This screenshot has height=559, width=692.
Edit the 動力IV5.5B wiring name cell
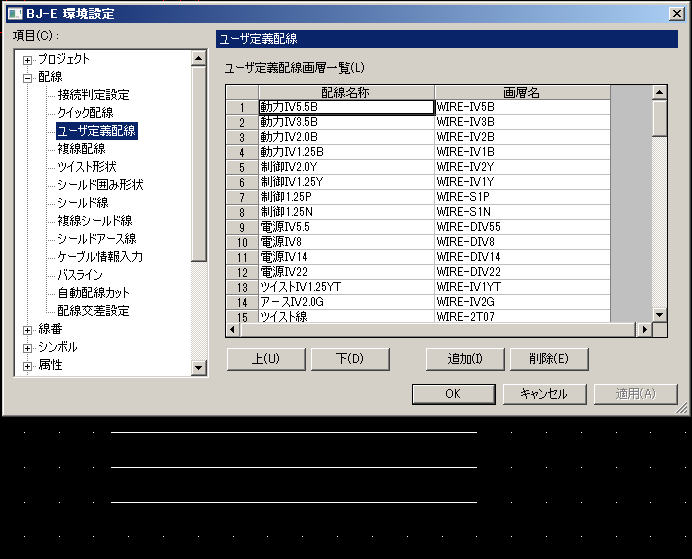point(346,107)
